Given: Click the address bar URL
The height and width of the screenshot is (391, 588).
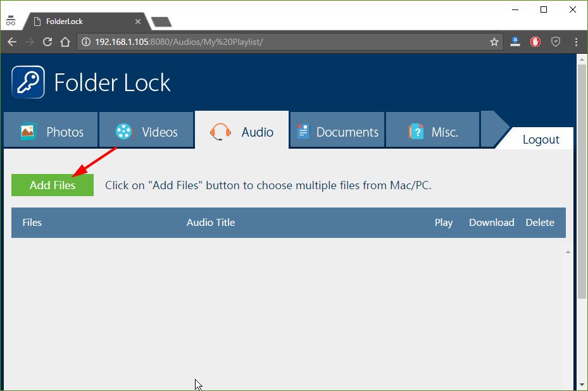Looking at the screenshot, I should tap(179, 42).
